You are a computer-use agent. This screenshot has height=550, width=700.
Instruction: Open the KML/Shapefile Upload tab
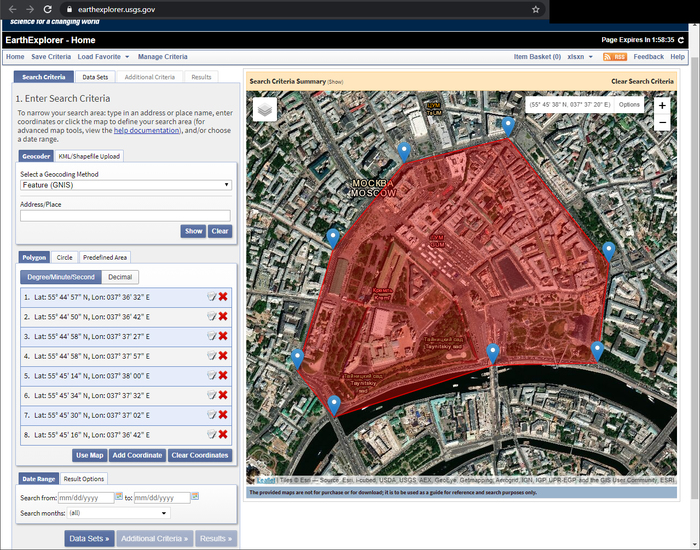coord(89,156)
